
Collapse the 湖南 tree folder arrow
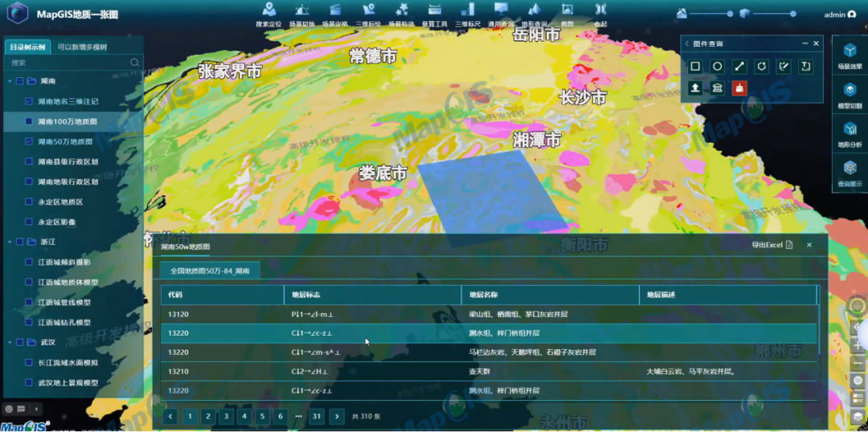[10, 81]
